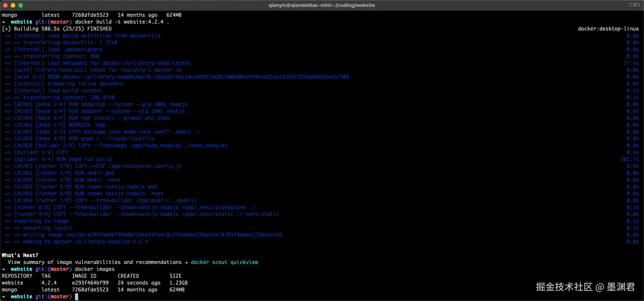The image size is (644, 301).
Task: Click the 'docker images' command text
Action: (95, 269)
